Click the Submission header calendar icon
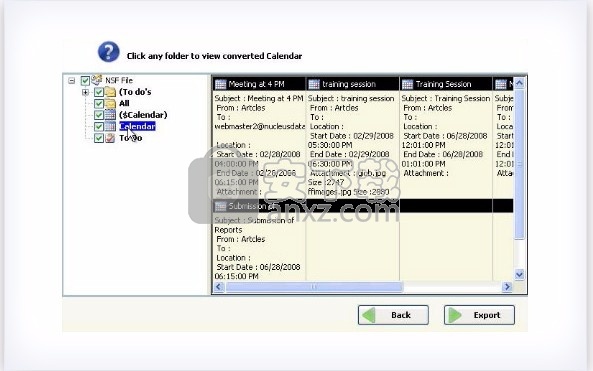Image resolution: width=593 pixels, height=371 pixels. [x=220, y=206]
